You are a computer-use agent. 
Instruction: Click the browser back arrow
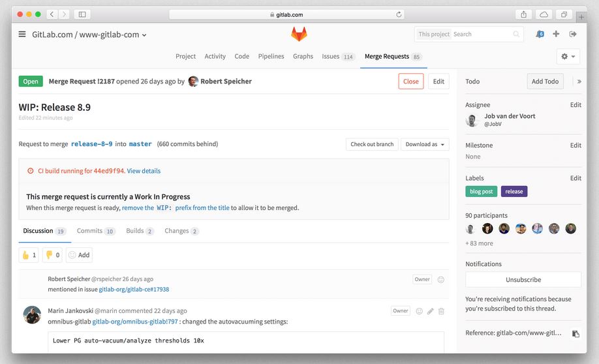pyautogui.click(x=52, y=14)
